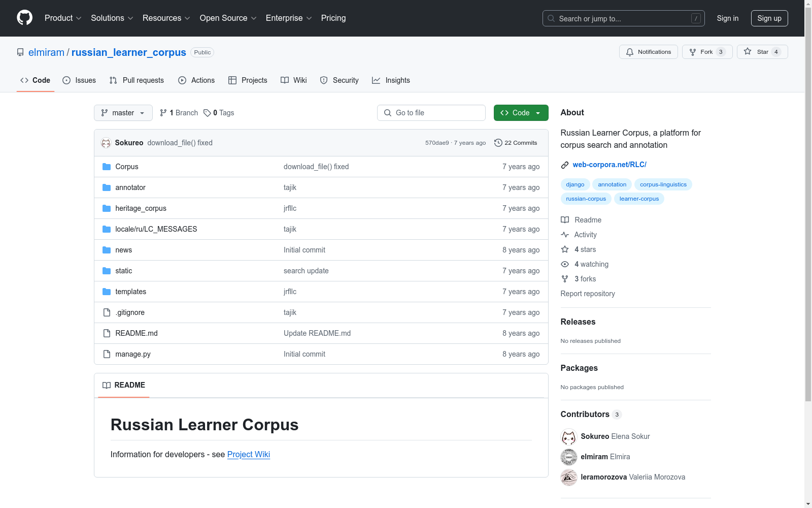The width and height of the screenshot is (812, 508).
Task: Click the Sign up button
Action: pos(769,18)
